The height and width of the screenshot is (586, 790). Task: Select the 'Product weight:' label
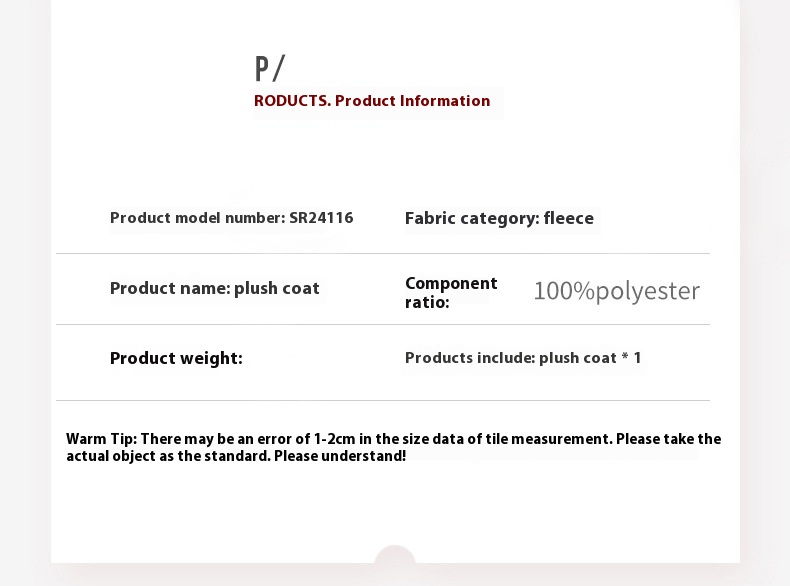point(176,358)
